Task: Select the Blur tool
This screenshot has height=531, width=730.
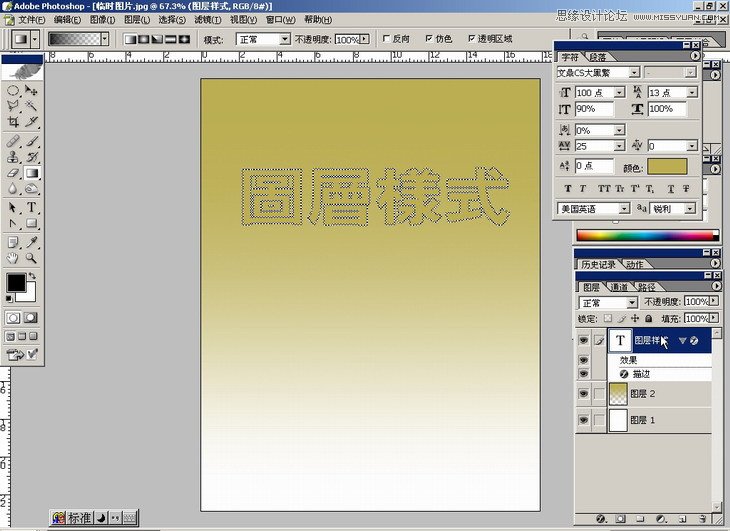Action: point(13,188)
